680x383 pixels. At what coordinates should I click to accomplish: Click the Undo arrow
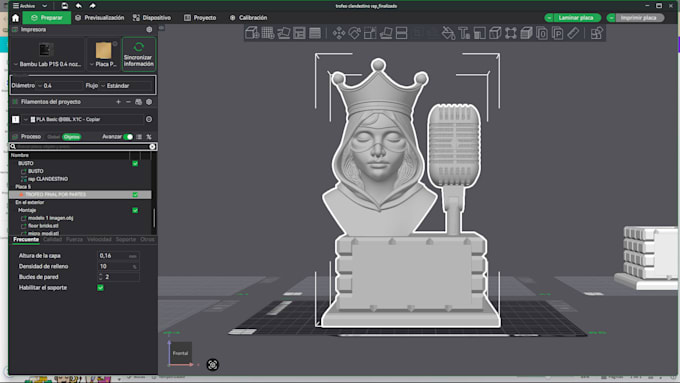(x=78, y=6)
